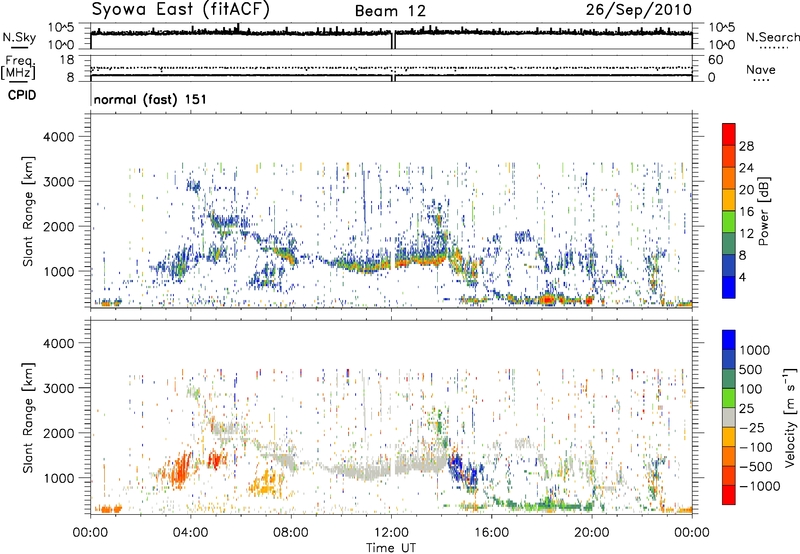The image size is (800, 554).
Task: Click the '16' tick on power colorbar
Action: pos(746,212)
